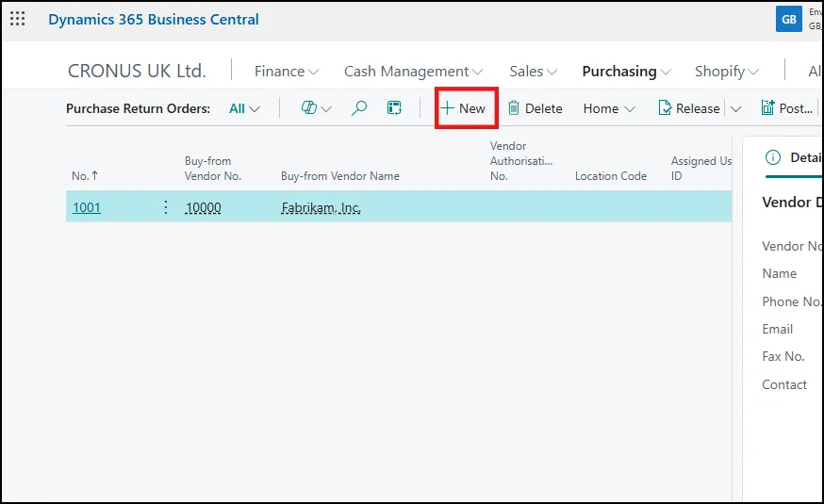Click the Dynamics 365 Business Central title
Image resolution: width=824 pixels, height=504 pixels.
154,20
